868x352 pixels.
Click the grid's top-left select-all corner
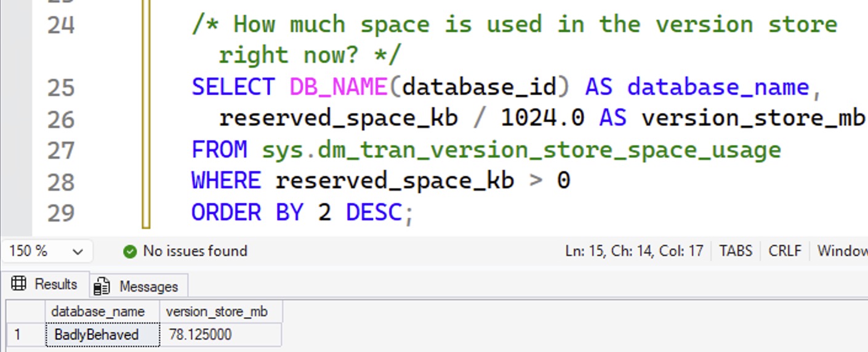coord(23,311)
